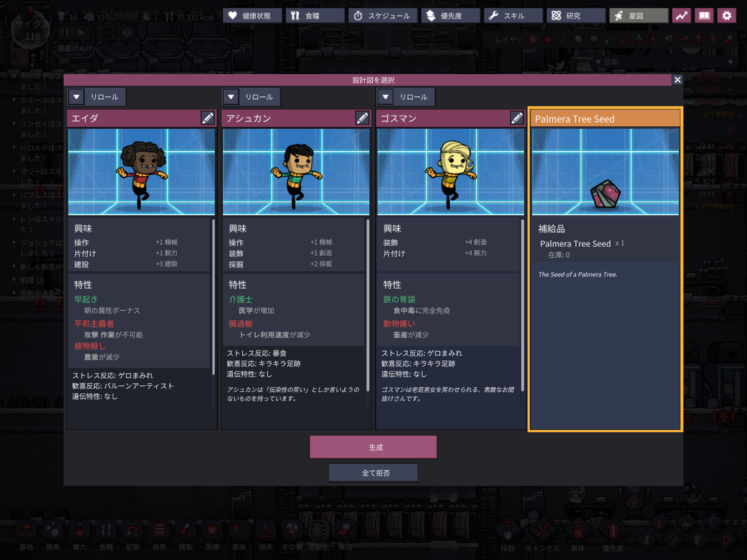This screenshot has height=560, width=747.
Task: Click the 生成 print button
Action: (x=374, y=447)
